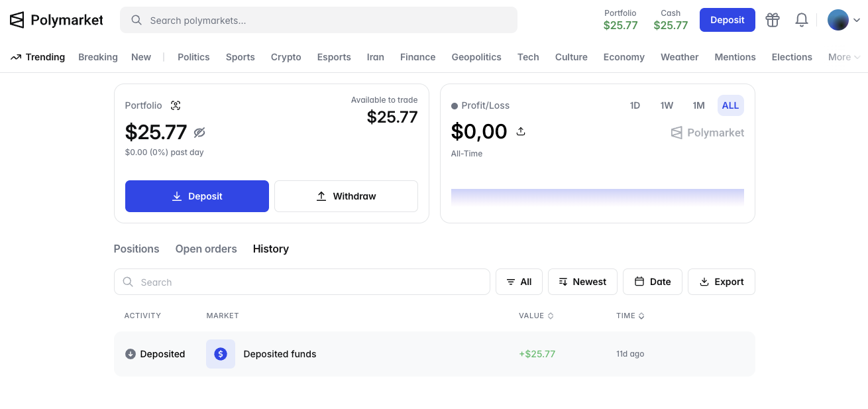Screen dimensions: 868x409
Task: Switch the profit/loss range to 1W
Action: click(667, 105)
